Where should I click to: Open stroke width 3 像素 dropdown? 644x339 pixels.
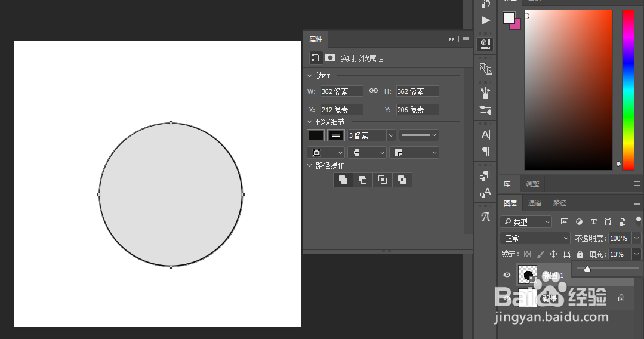point(391,135)
